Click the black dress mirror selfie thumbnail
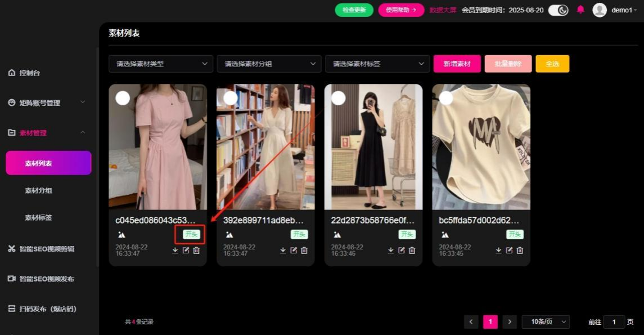This screenshot has width=644, height=335. click(373, 146)
